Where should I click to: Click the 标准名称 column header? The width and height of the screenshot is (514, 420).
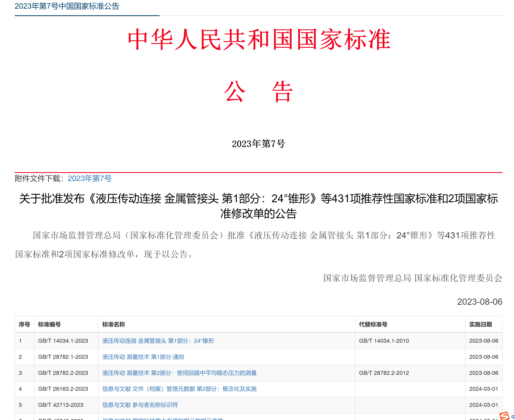coord(114,324)
